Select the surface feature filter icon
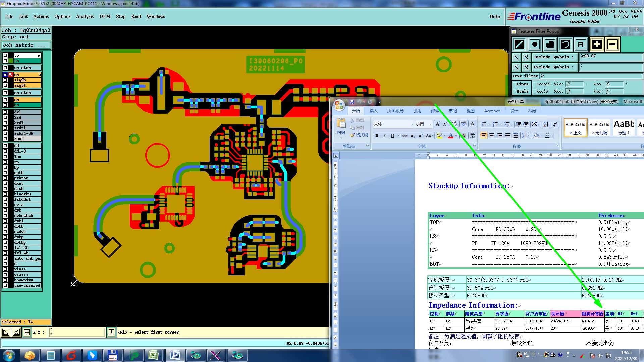644x362 pixels. [550, 44]
